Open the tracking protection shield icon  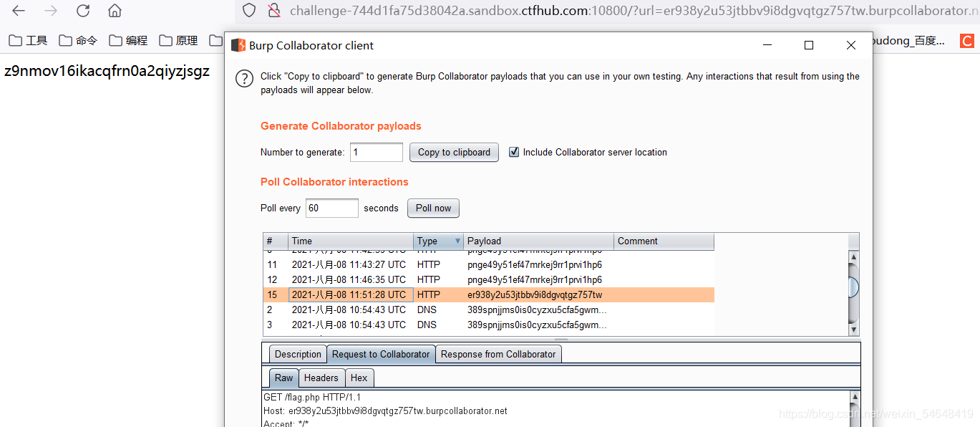coord(249,11)
